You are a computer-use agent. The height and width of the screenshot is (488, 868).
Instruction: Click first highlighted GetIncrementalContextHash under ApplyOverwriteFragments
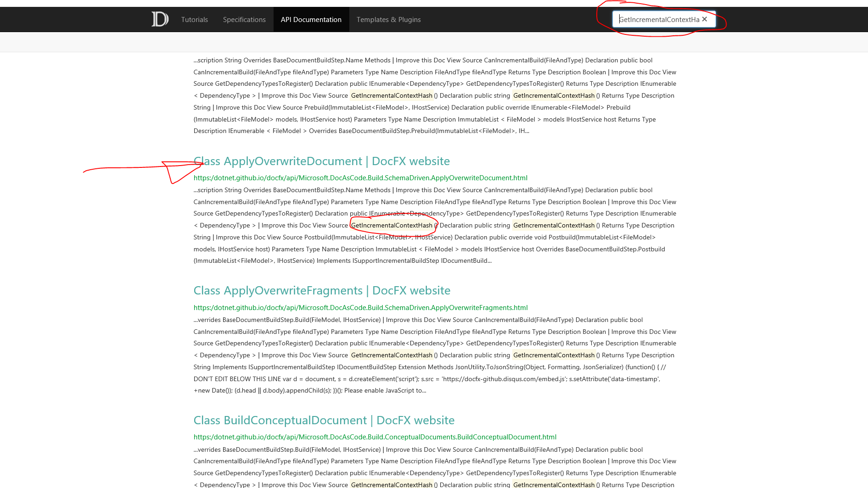[x=392, y=355]
